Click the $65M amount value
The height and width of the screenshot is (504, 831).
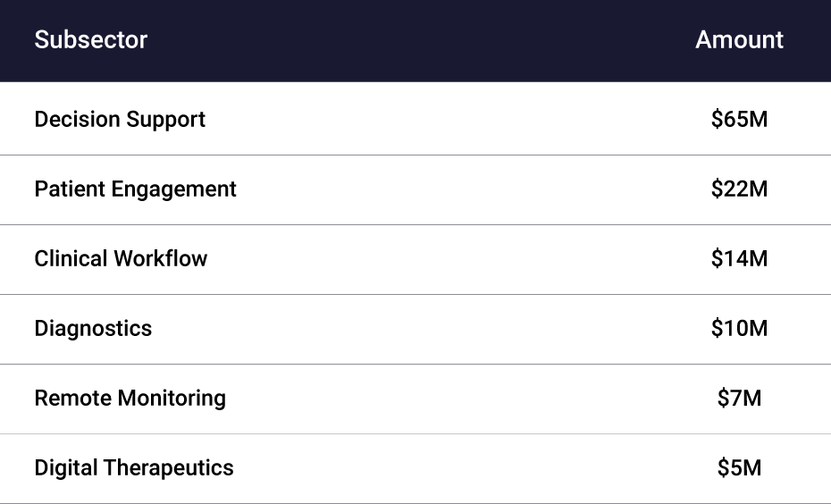(739, 120)
